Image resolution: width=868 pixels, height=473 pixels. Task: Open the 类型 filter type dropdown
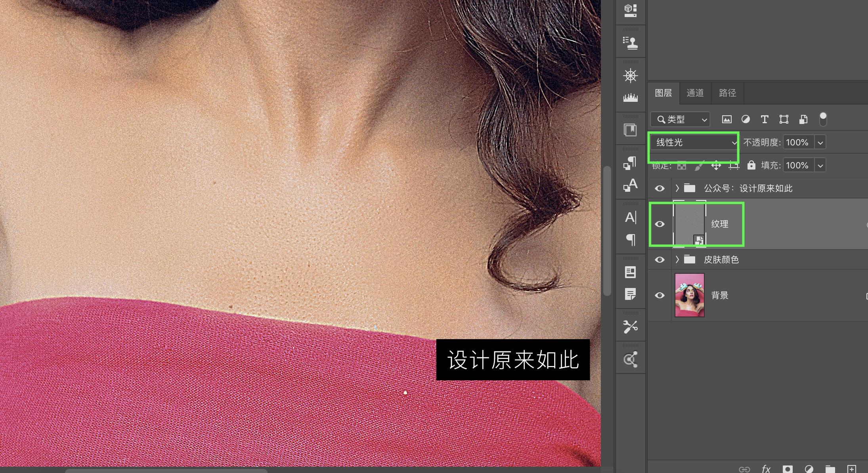tap(681, 119)
